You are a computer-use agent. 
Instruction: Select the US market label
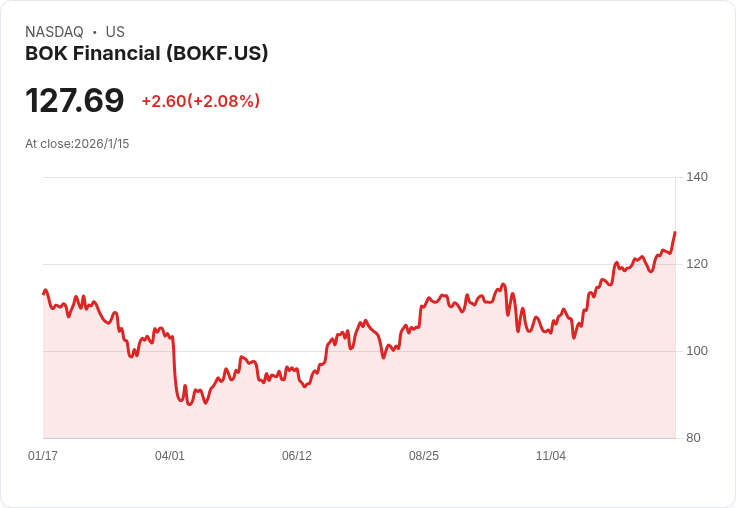[115, 32]
